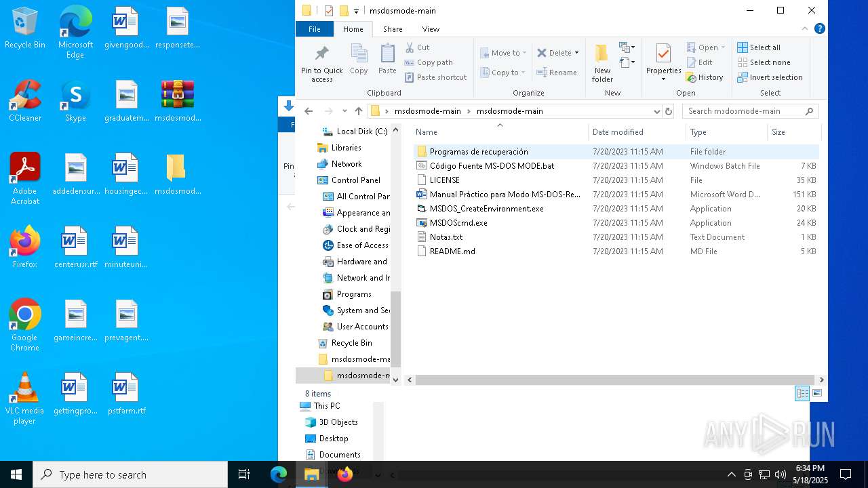Viewport: 868px width, 488px height.
Task: Open Recent locations dropdown arrow
Action: point(344,111)
